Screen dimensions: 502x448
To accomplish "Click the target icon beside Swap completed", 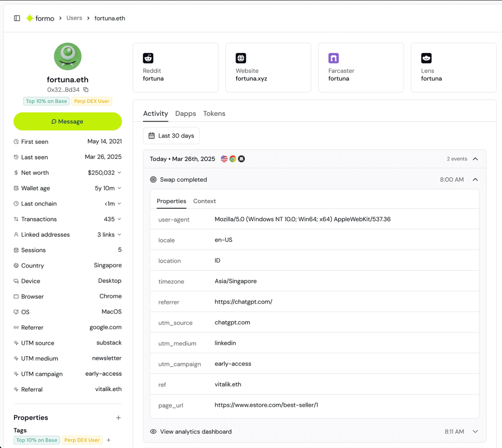I will pyautogui.click(x=153, y=179).
